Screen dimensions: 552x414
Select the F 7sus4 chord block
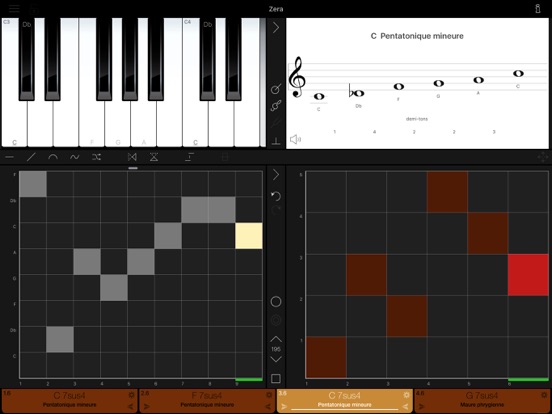[207, 400]
